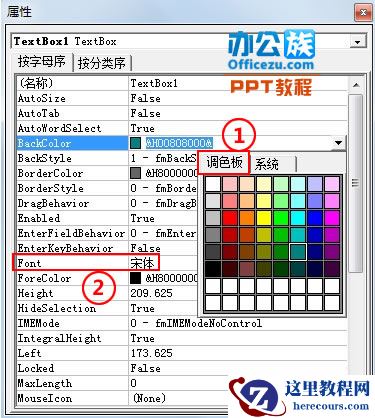
Task: Click the highlighted teal palette swatch
Action: point(298,252)
